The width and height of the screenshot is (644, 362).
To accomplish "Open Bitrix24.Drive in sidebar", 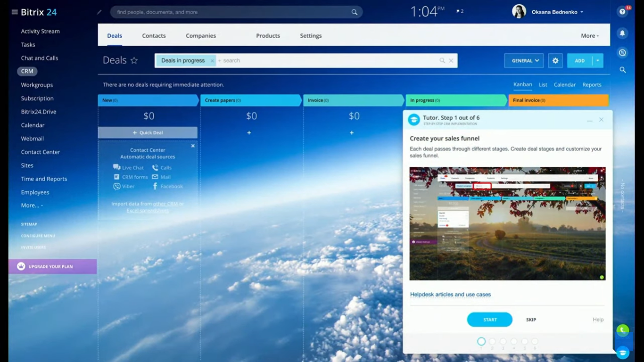I will 39,112.
